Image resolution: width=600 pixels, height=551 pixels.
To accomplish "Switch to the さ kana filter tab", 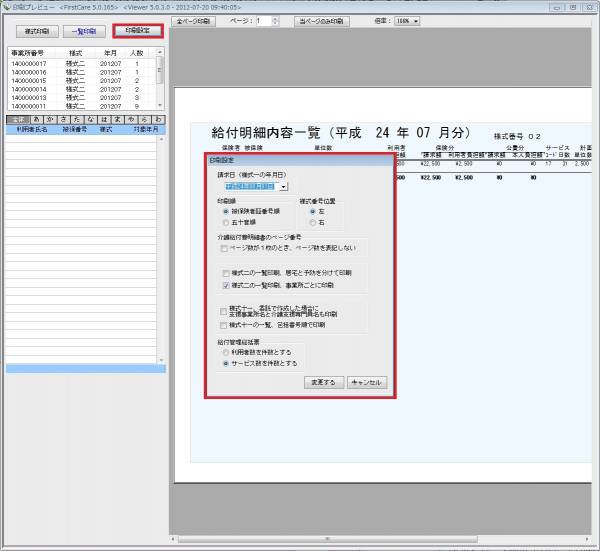I will point(63,119).
